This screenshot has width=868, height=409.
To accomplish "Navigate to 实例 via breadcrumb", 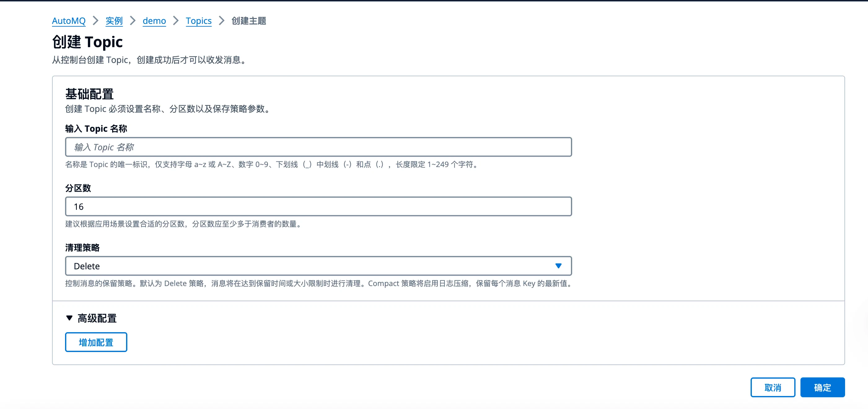I will (114, 20).
